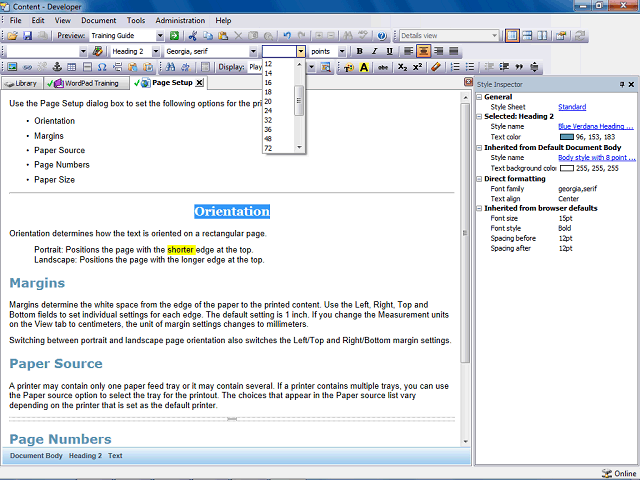The width and height of the screenshot is (640, 480).
Task: Open the Body style with 8 point link
Action: (x=597, y=158)
